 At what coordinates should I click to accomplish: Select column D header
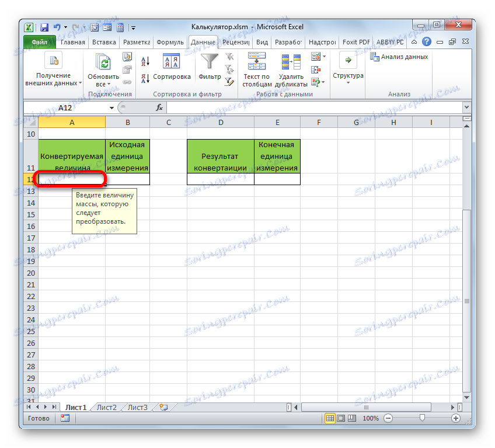(x=221, y=122)
